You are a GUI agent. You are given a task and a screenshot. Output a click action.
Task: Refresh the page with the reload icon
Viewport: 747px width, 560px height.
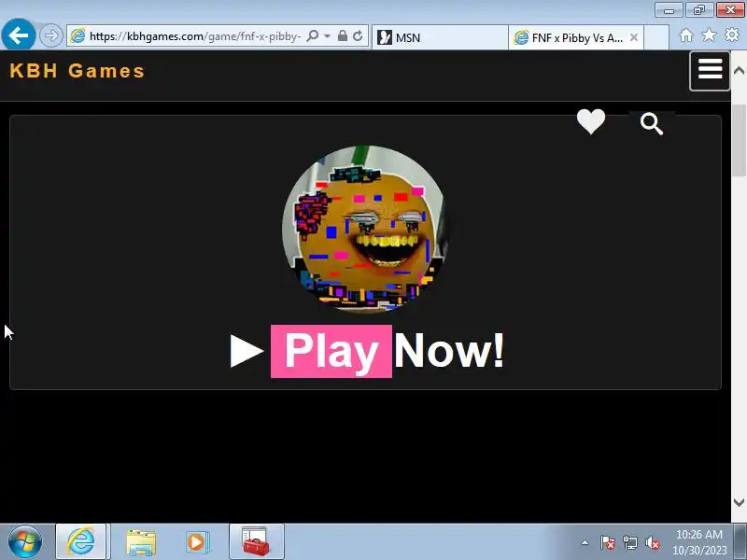click(x=358, y=36)
